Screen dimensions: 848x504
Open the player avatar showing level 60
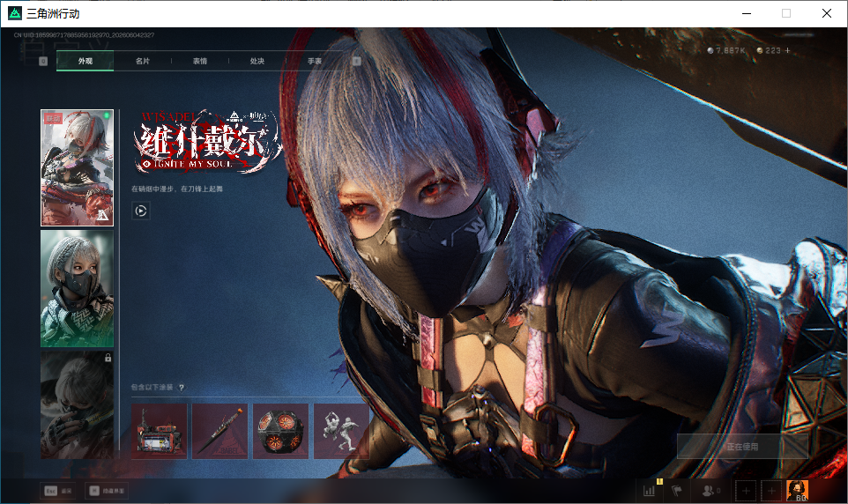797,491
